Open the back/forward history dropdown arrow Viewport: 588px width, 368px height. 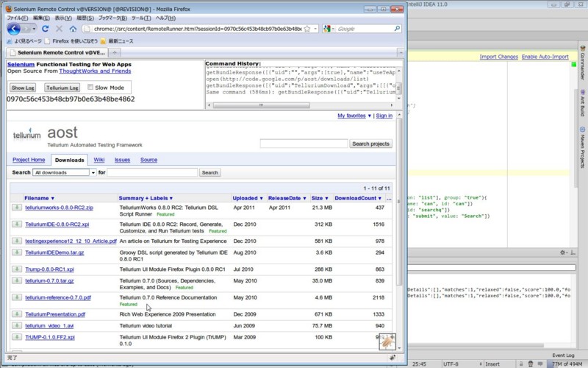coord(34,29)
